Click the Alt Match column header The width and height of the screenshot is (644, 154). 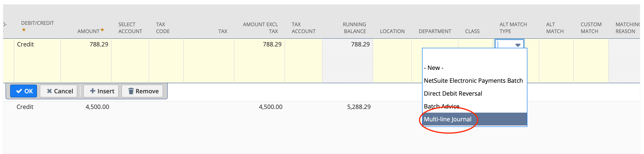click(x=555, y=28)
